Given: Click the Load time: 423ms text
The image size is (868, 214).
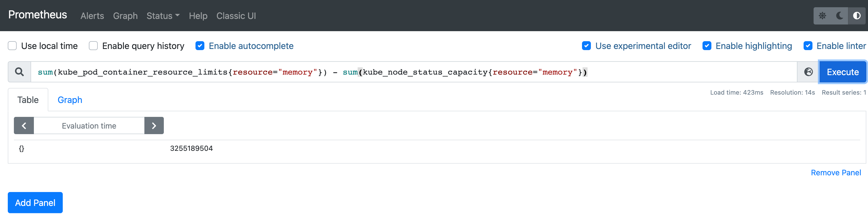Looking at the screenshot, I should (x=737, y=92).
